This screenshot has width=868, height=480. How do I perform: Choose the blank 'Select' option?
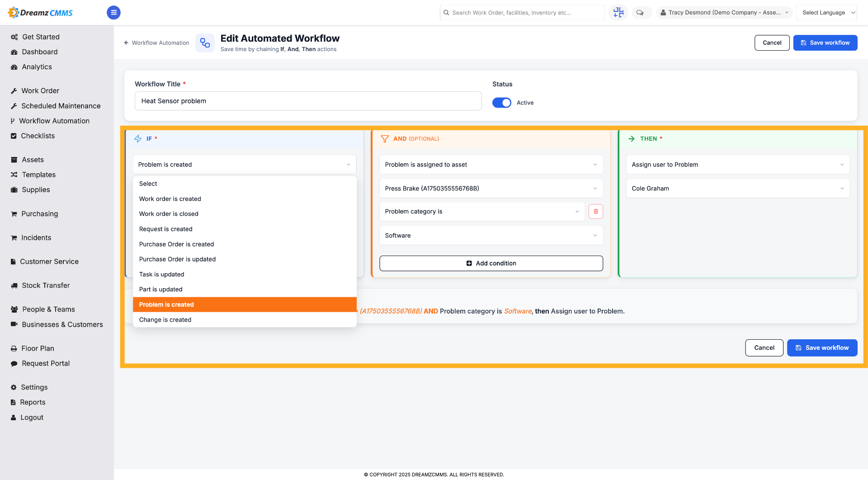[x=245, y=184]
